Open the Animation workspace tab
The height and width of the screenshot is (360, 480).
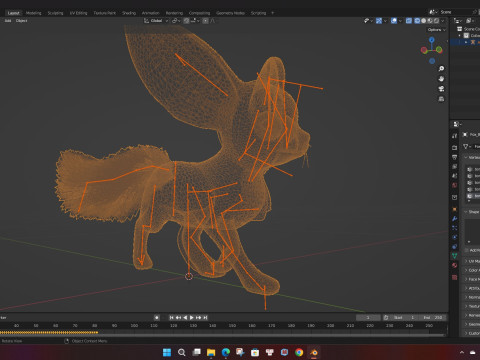150,13
